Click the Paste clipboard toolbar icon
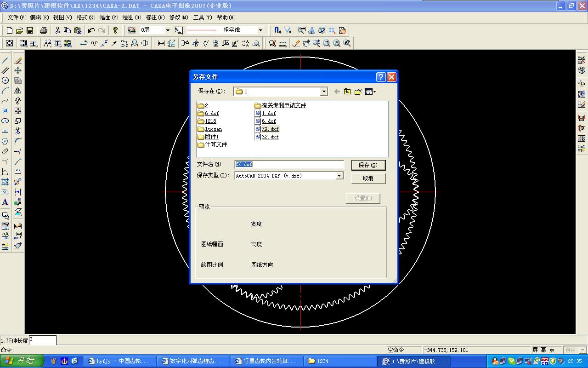The height and width of the screenshot is (368, 588). coord(78,30)
